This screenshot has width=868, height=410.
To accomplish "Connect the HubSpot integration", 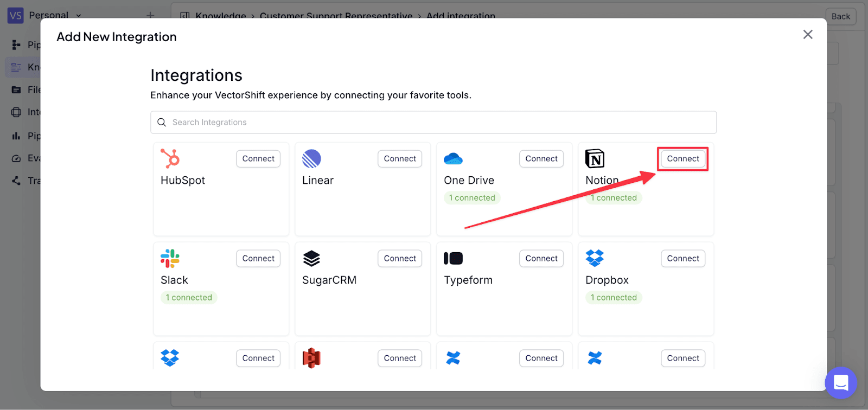I will pyautogui.click(x=258, y=159).
